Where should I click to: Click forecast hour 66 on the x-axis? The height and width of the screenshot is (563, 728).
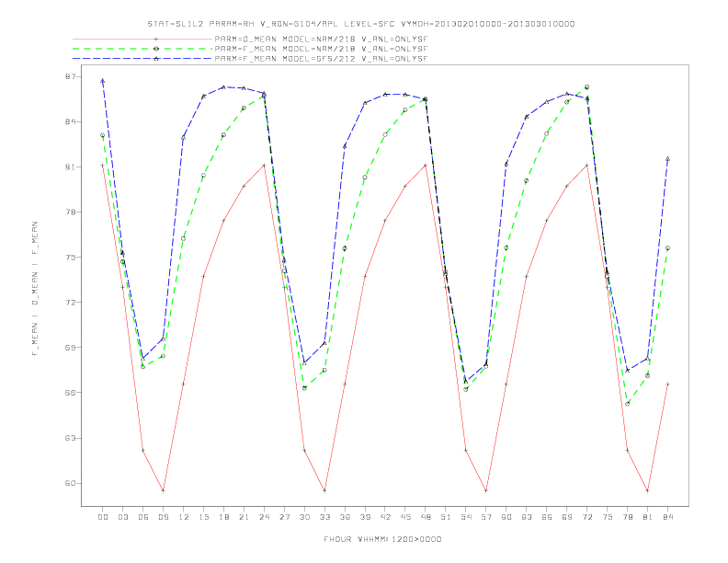[547, 517]
